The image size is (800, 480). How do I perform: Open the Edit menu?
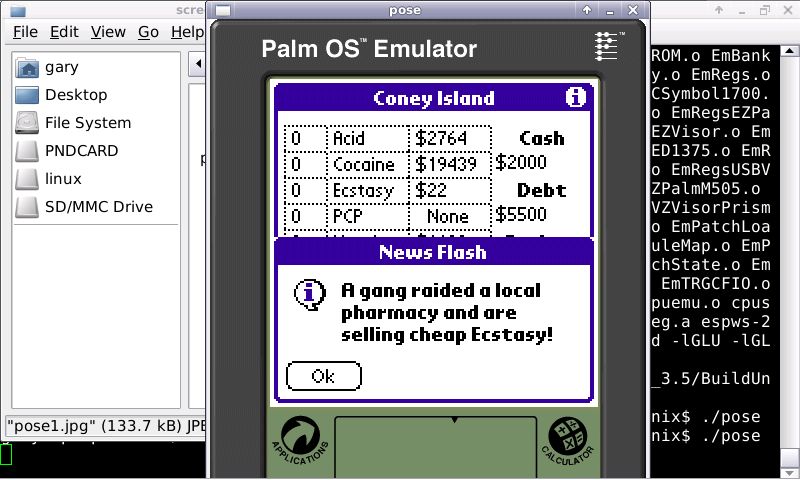tap(64, 32)
